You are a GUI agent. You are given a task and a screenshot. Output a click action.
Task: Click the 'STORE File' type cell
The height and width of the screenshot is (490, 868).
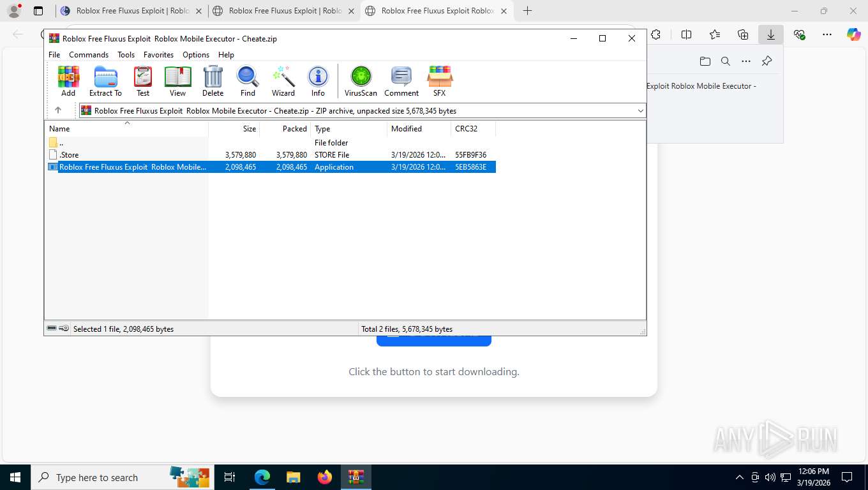(x=332, y=155)
